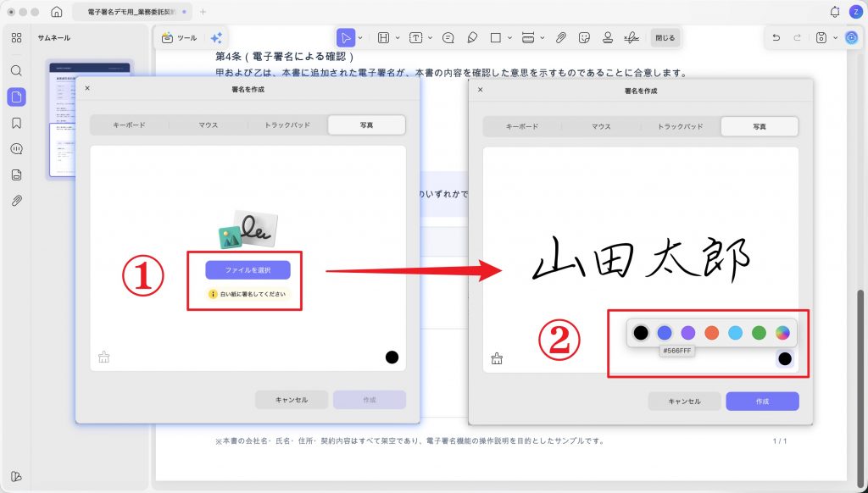Open the ツール menu button
The width and height of the screenshot is (868, 493).
[180, 37]
